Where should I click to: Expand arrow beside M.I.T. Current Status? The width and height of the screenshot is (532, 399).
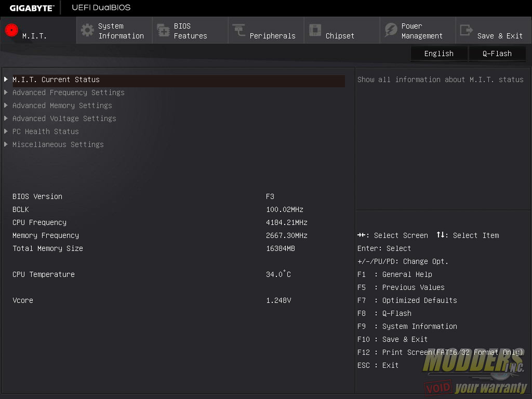click(6, 79)
